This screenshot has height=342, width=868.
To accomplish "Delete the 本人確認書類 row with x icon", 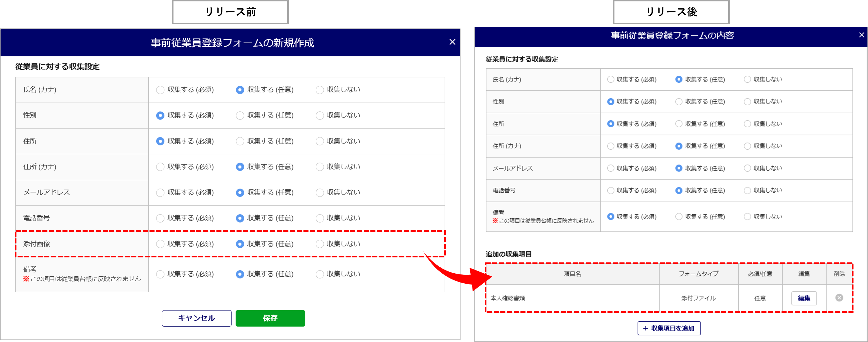I will (839, 298).
